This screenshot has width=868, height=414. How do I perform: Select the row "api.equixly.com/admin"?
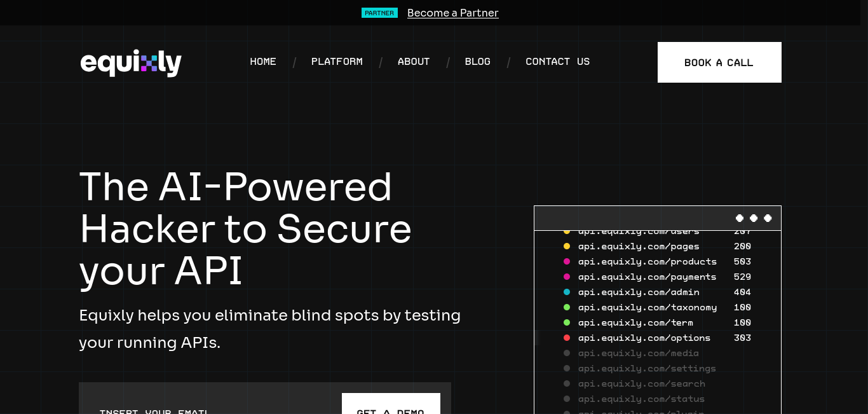pyautogui.click(x=657, y=292)
